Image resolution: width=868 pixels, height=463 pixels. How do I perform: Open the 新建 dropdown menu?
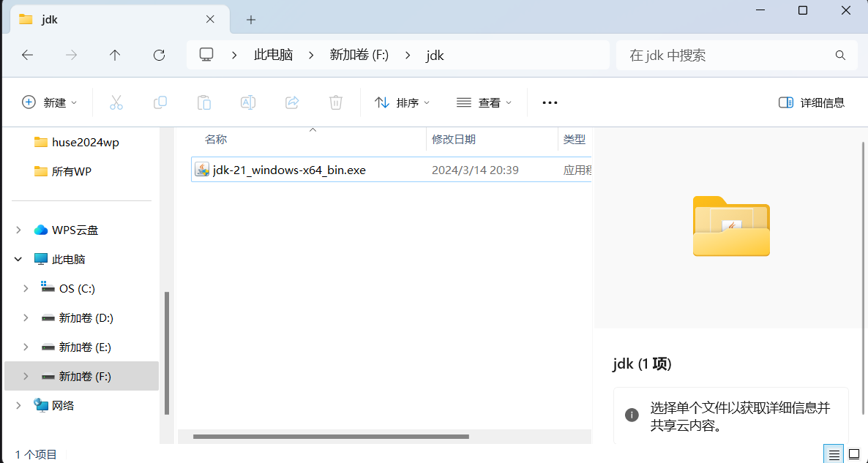[x=50, y=102]
